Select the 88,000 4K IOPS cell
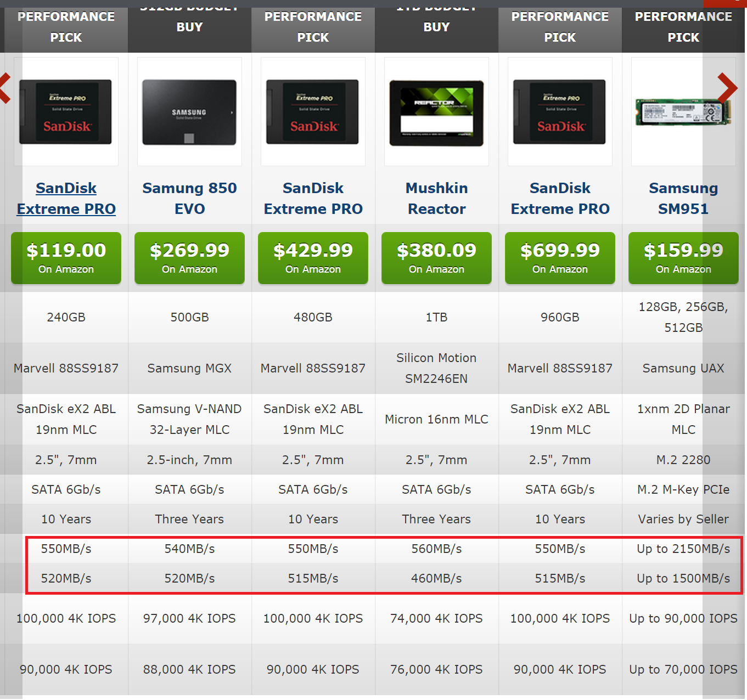Screen dimensions: 747x700 click(189, 669)
